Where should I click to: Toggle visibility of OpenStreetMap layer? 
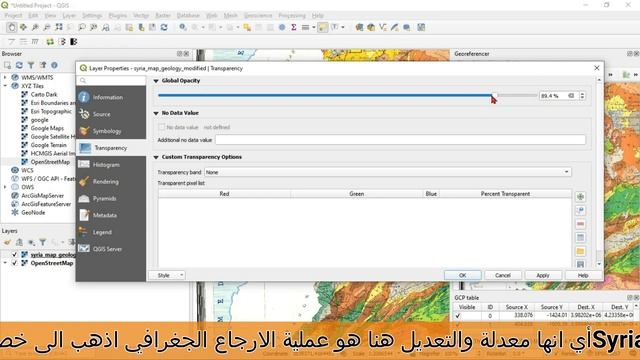tap(15, 263)
